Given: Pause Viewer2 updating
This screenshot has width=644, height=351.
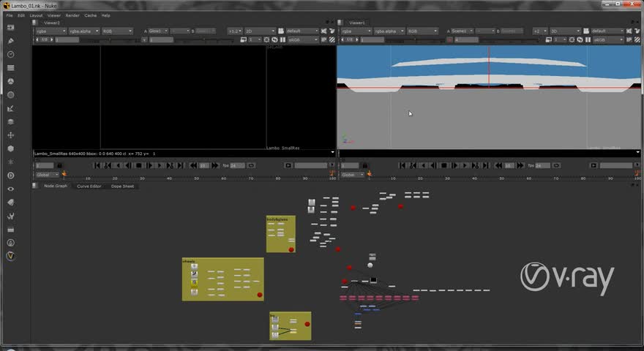Looking at the screenshot, I should pyautogui.click(x=282, y=39).
